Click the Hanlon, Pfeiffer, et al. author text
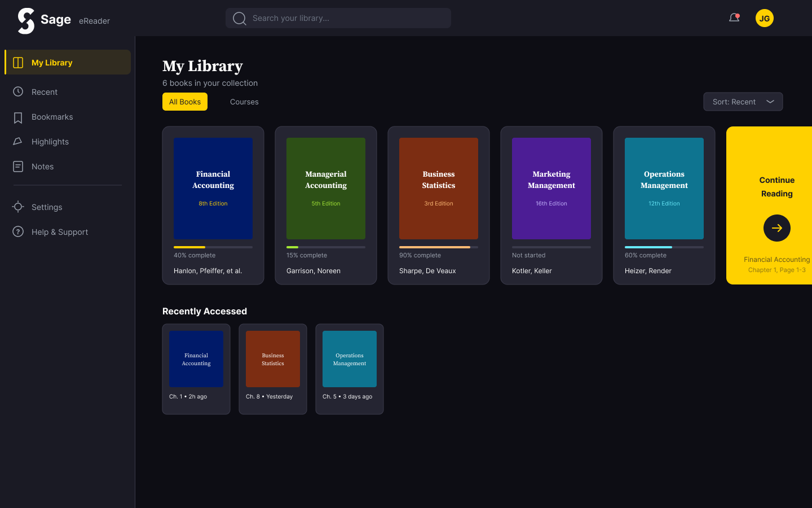The height and width of the screenshot is (508, 812). [x=208, y=271]
